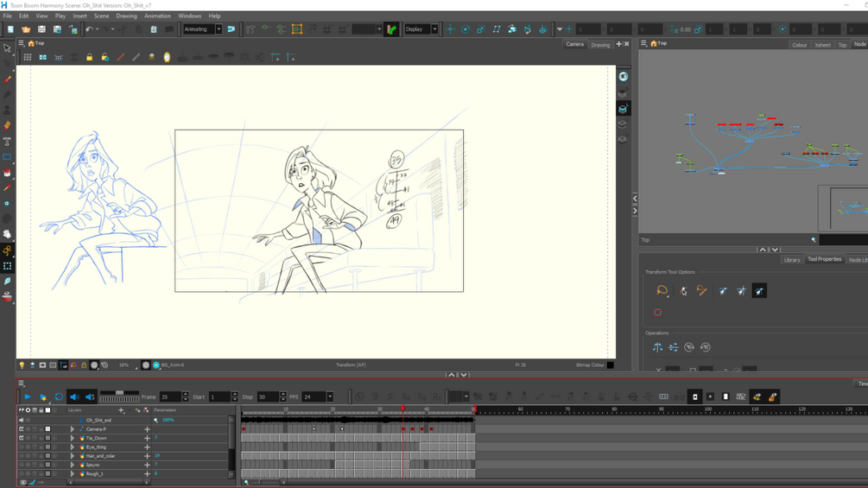The width and height of the screenshot is (868, 488).
Task: Toggle the sound scrubbing button in playback toolbar
Action: (x=90, y=396)
